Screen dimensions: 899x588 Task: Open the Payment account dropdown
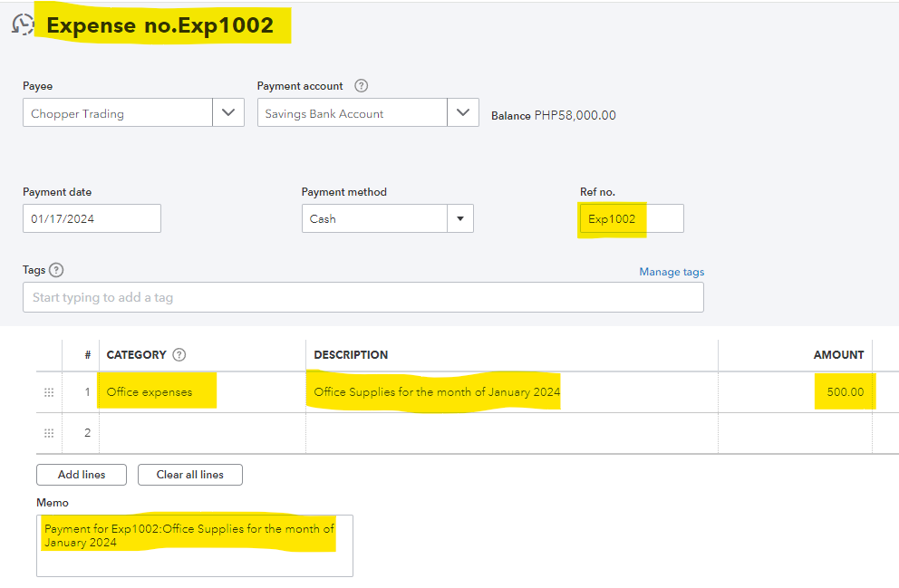[463, 113]
